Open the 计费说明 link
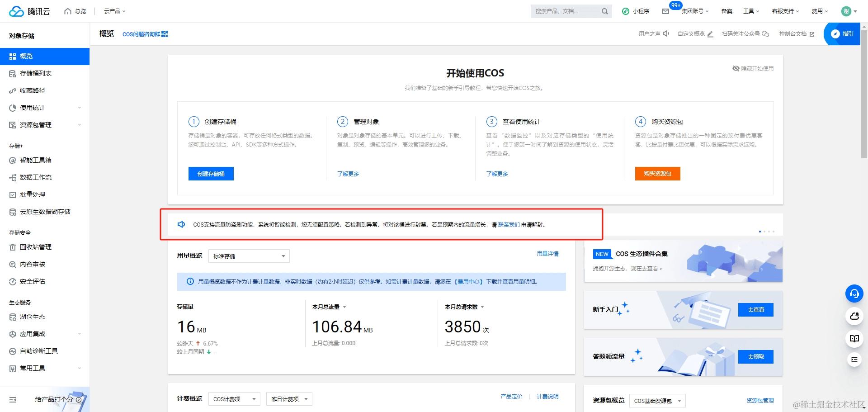 (547, 397)
